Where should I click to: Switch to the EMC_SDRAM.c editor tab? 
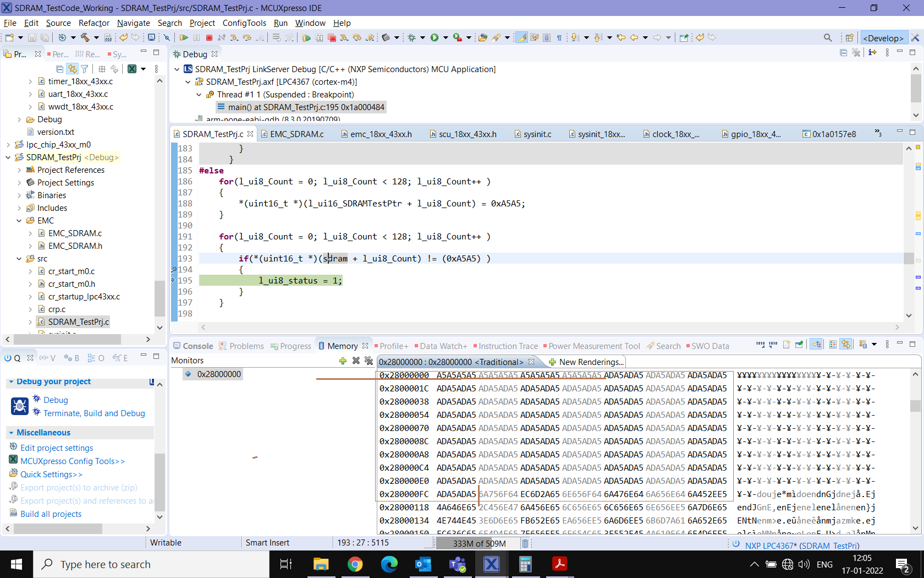coord(296,134)
